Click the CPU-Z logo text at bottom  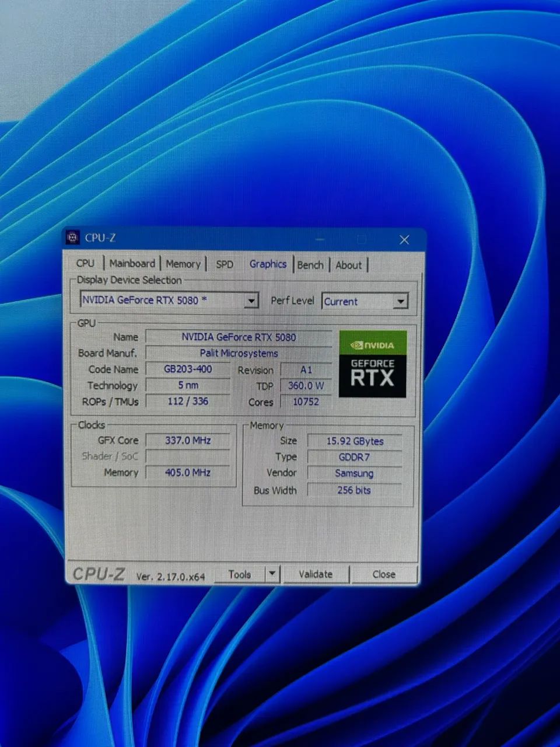click(99, 574)
